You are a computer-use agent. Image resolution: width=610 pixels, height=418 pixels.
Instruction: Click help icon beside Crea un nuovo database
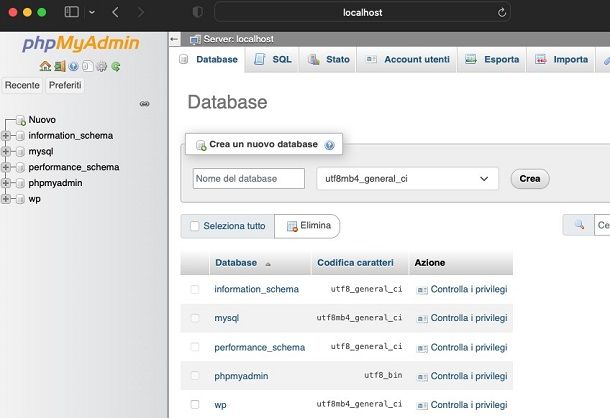pyautogui.click(x=330, y=145)
